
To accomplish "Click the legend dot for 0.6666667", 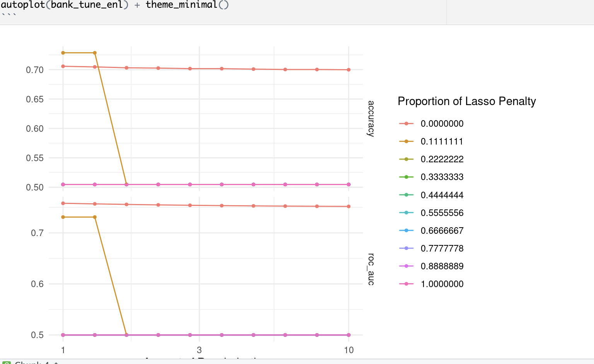I will click(406, 231).
